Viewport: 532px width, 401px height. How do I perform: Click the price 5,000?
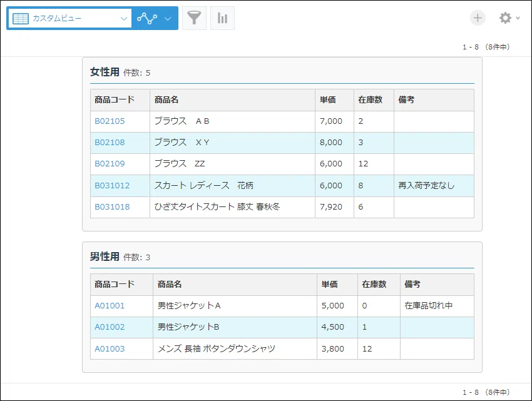pos(332,306)
